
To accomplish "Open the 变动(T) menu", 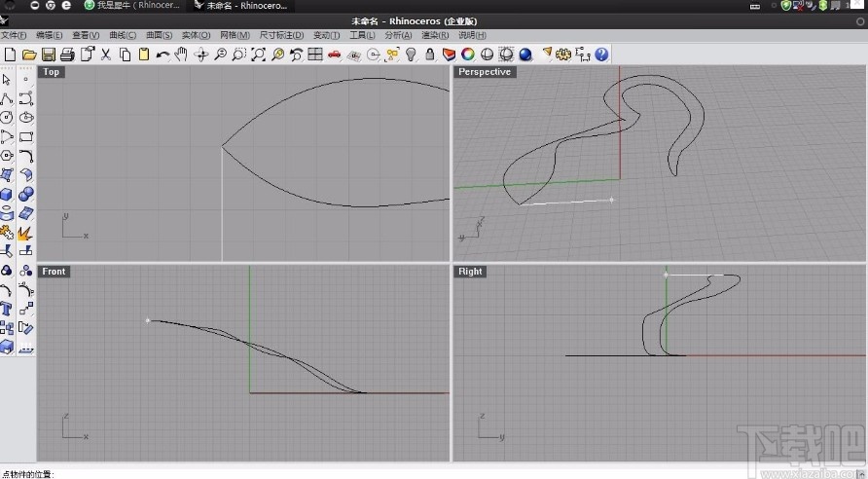I will click(x=327, y=35).
